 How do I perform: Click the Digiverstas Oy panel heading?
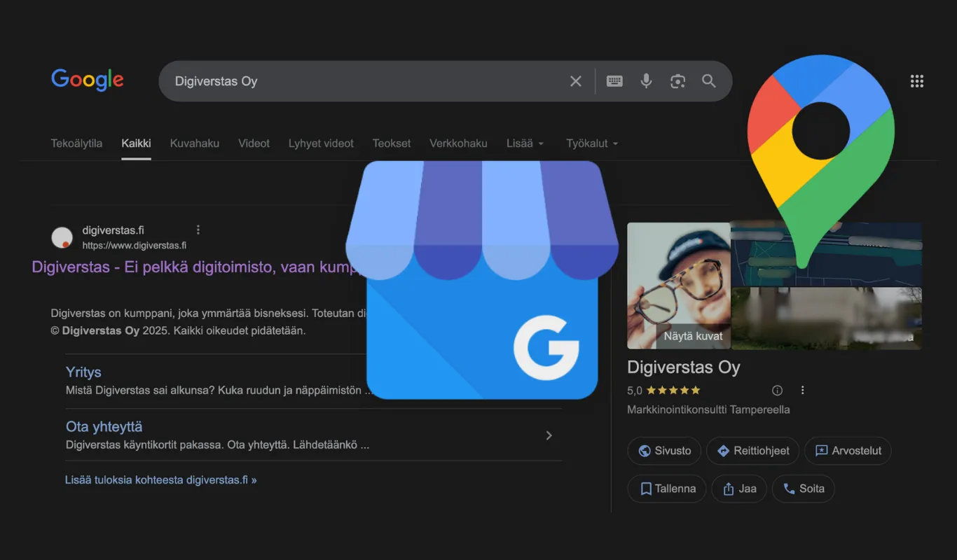coord(683,367)
